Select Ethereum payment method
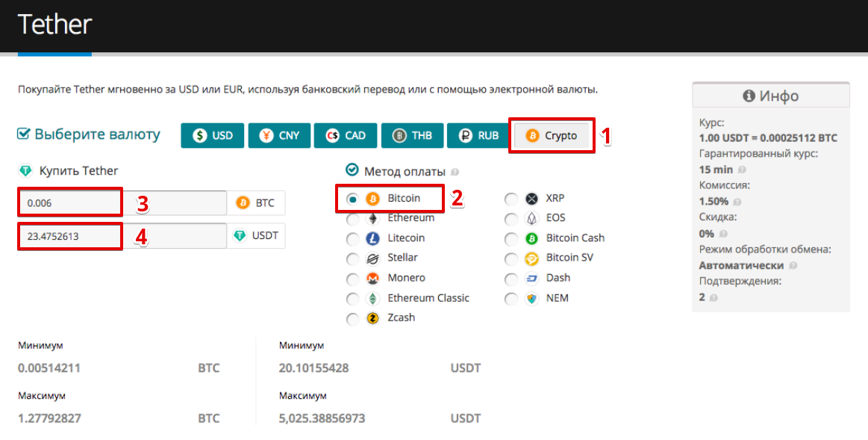The image size is (868, 440). 352,220
